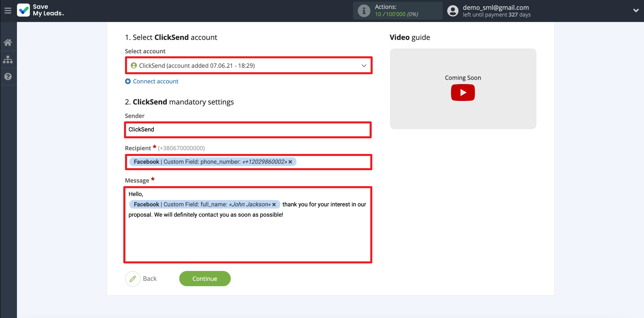Viewport: 644px width, 318px height.
Task: Focus the Sender input field
Action: (248, 130)
